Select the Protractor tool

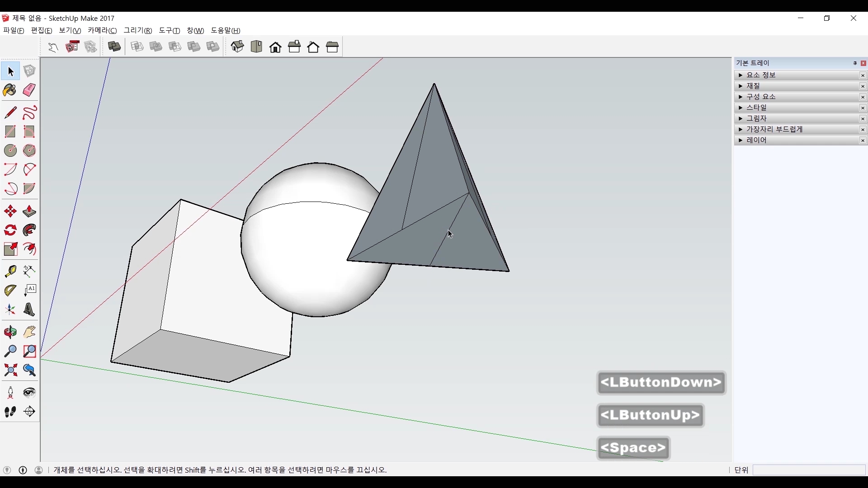pos(10,291)
